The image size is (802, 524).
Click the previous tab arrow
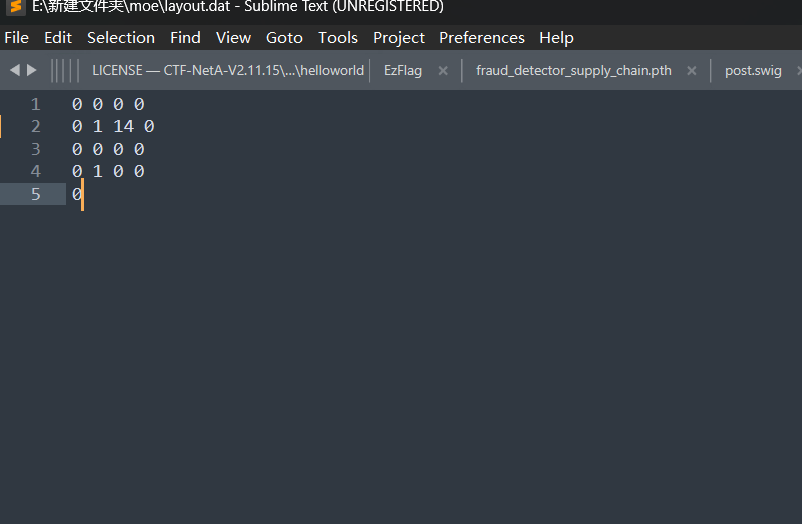14,70
